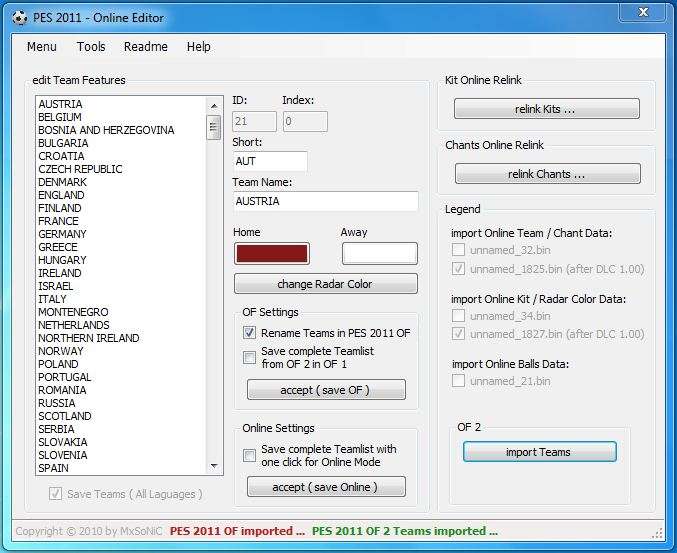Image resolution: width=677 pixels, height=553 pixels.
Task: Open the Help menu
Action: click(199, 47)
